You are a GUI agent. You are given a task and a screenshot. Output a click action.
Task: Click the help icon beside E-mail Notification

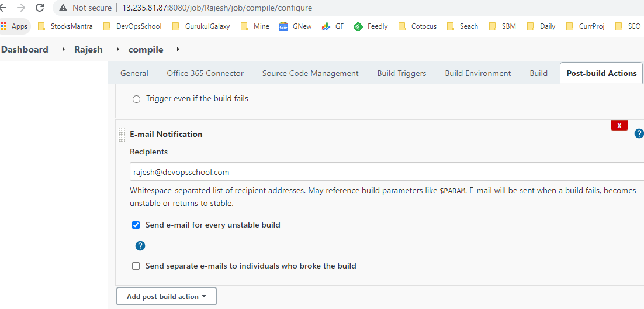[x=639, y=134]
